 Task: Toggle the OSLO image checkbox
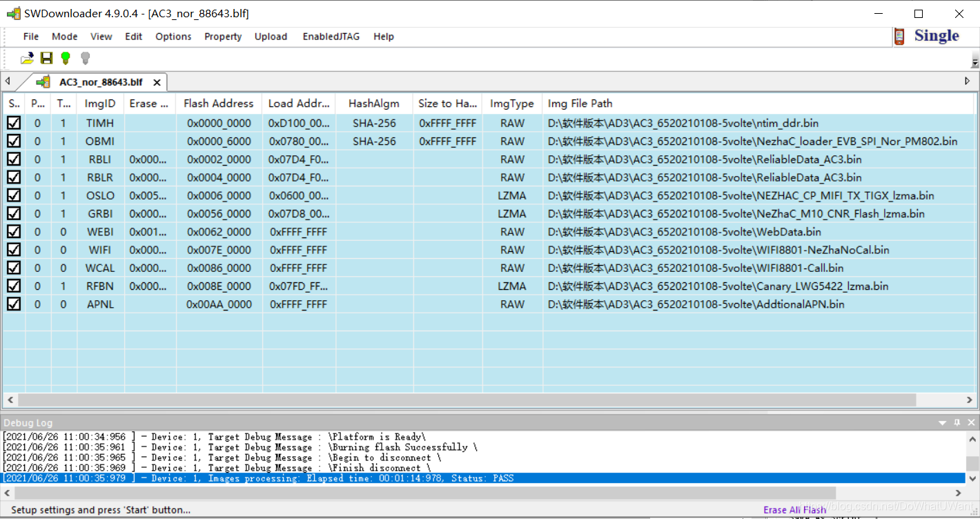(13, 195)
